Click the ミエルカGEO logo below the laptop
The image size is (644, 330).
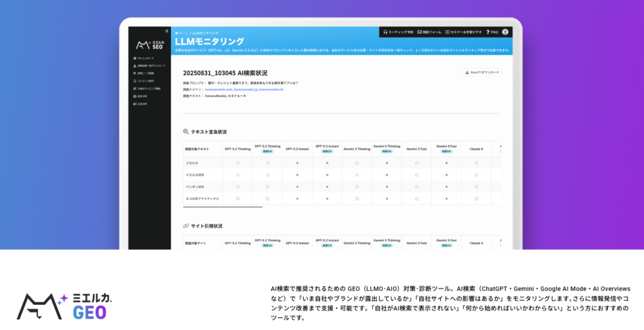pyautogui.click(x=65, y=306)
